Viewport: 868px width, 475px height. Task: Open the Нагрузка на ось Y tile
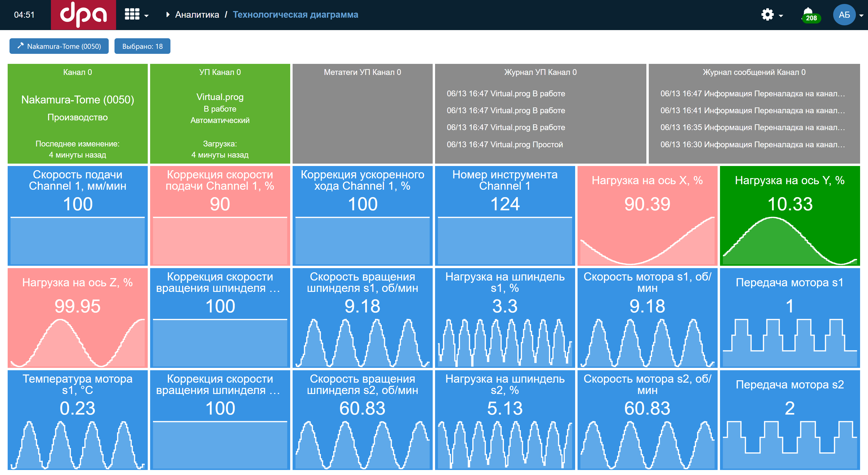click(x=789, y=216)
